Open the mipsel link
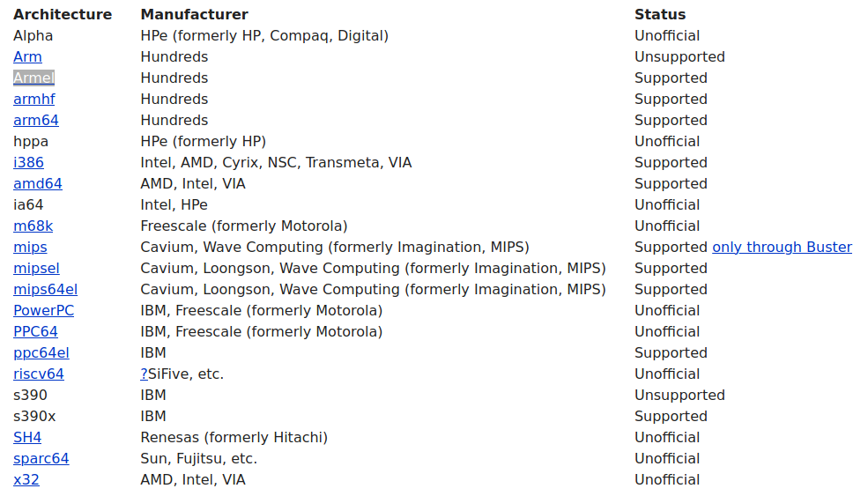 (x=36, y=269)
